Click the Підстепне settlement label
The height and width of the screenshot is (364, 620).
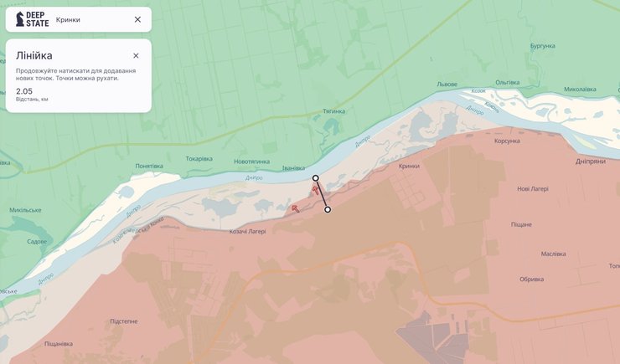point(124,321)
